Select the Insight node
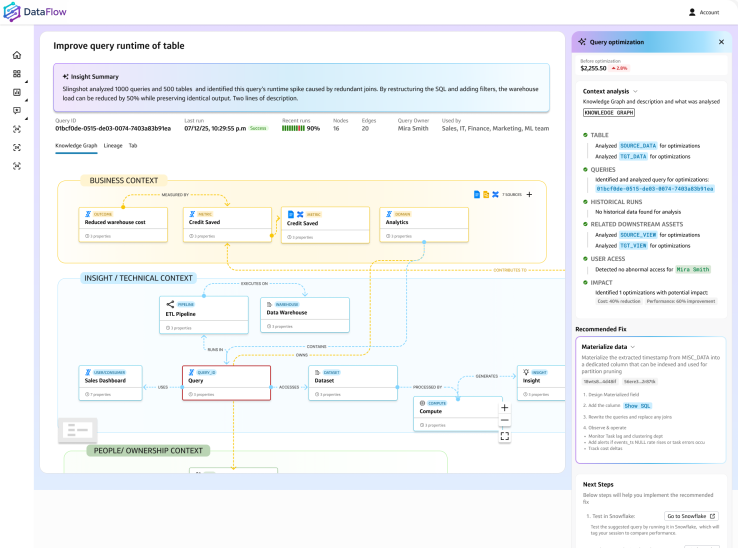This screenshot has height=548, width=738. (541, 383)
